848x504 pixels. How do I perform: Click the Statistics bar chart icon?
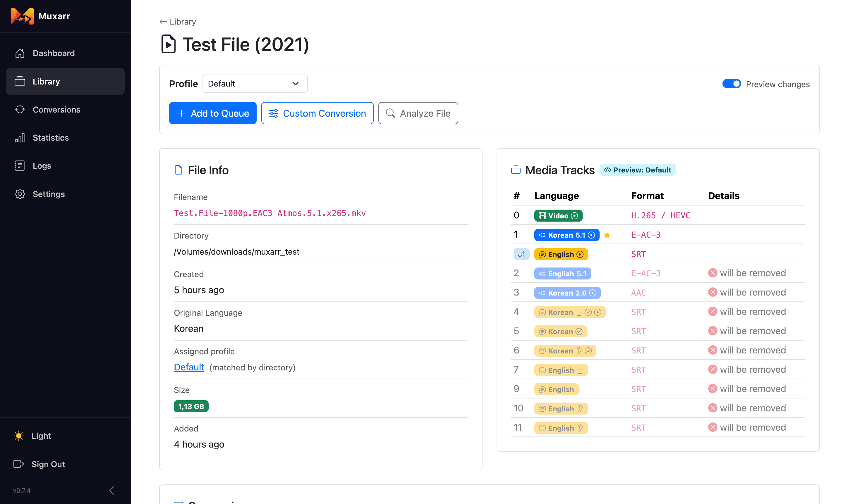click(x=20, y=137)
